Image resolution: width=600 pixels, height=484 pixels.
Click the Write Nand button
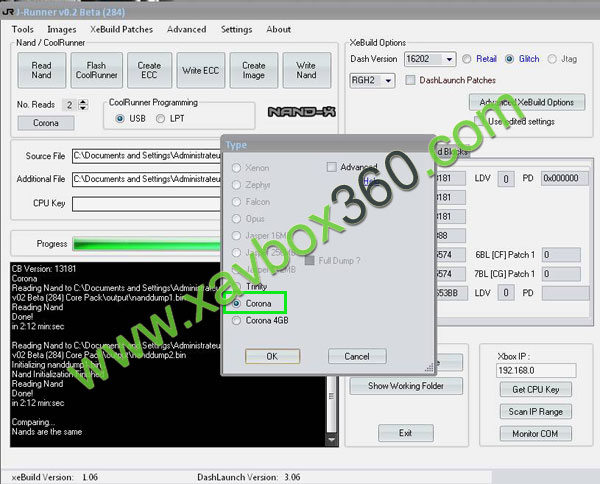click(306, 70)
